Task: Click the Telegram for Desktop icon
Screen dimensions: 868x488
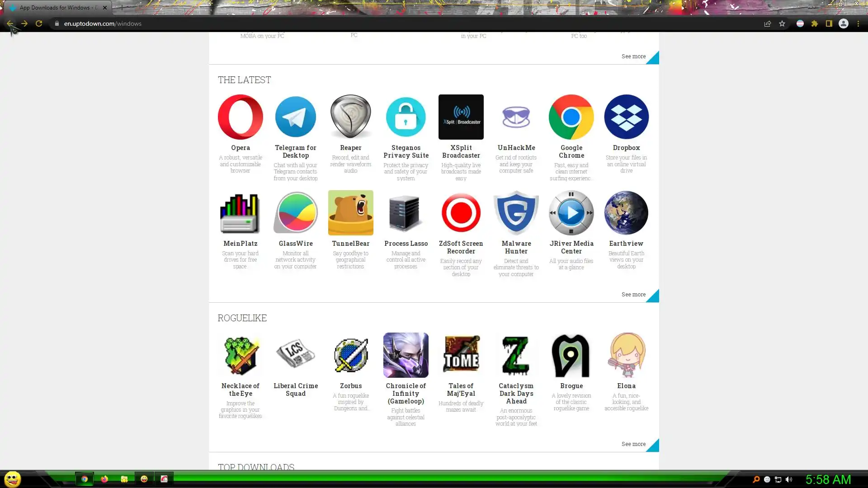Action: [295, 117]
